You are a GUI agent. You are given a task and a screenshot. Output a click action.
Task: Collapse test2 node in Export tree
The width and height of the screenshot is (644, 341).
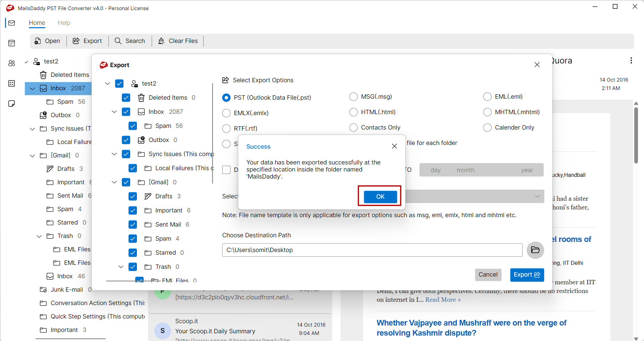107,84
